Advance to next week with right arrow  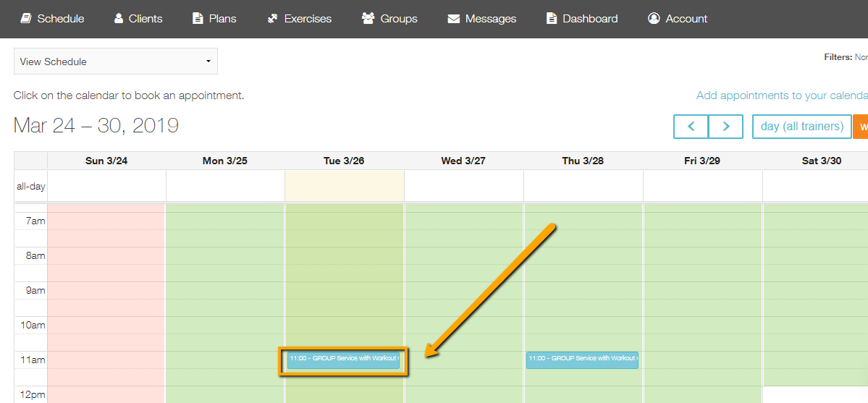tap(725, 127)
